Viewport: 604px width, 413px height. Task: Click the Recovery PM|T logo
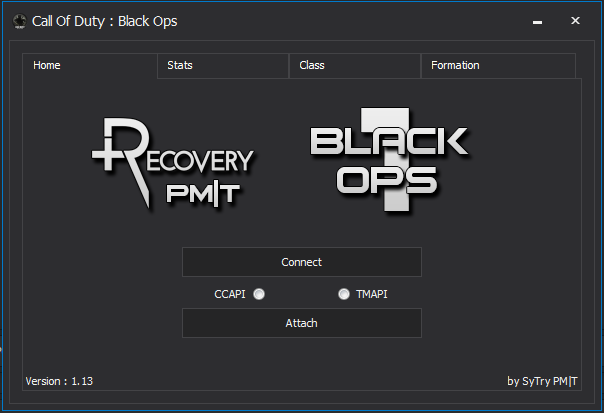coord(173,163)
